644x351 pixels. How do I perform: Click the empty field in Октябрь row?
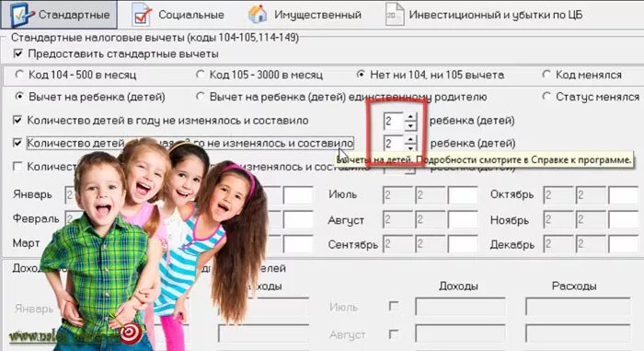point(624,194)
